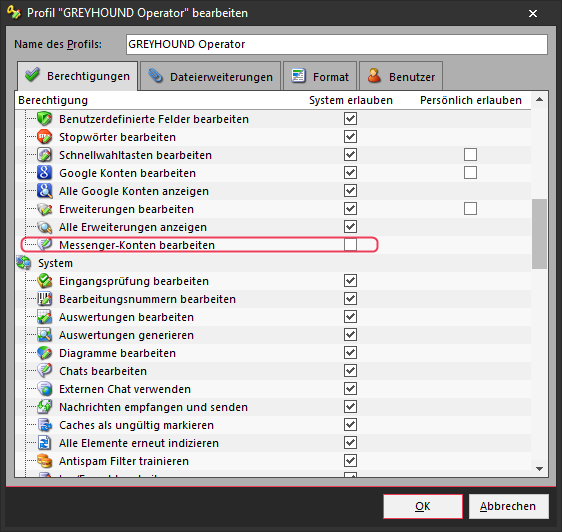Uncheck System erlauben for Benutzerdefinierte Felder bearbeiten

(x=350, y=119)
